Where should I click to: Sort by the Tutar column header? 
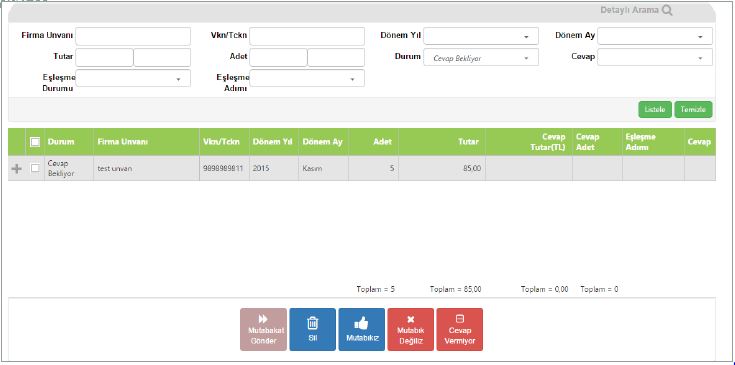point(442,142)
